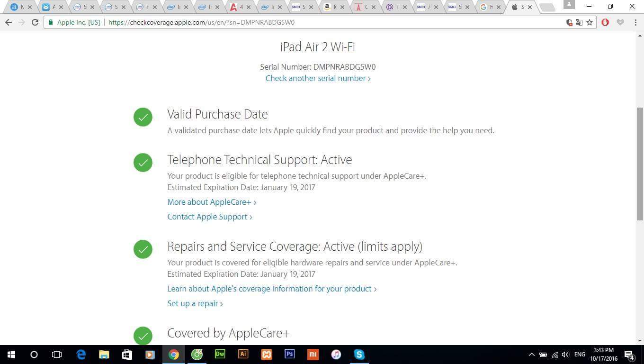Open Cortana search circle on taskbar
This screenshot has height=364, width=644.
click(34, 354)
